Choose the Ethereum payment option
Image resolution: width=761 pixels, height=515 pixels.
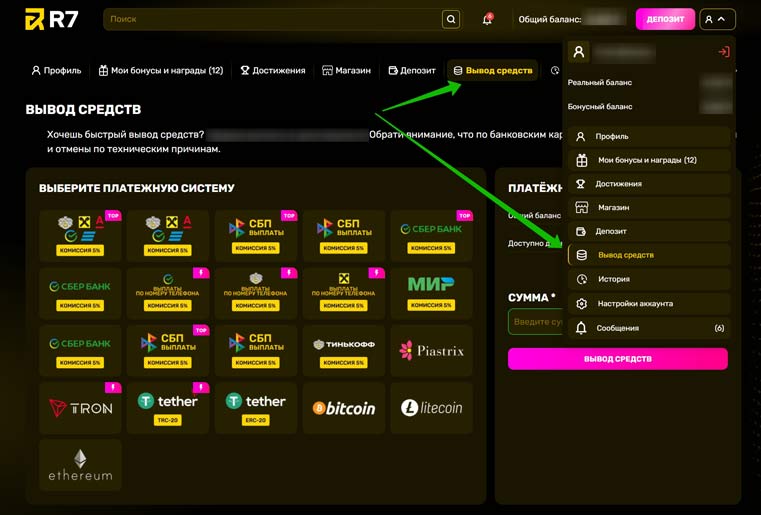80,465
